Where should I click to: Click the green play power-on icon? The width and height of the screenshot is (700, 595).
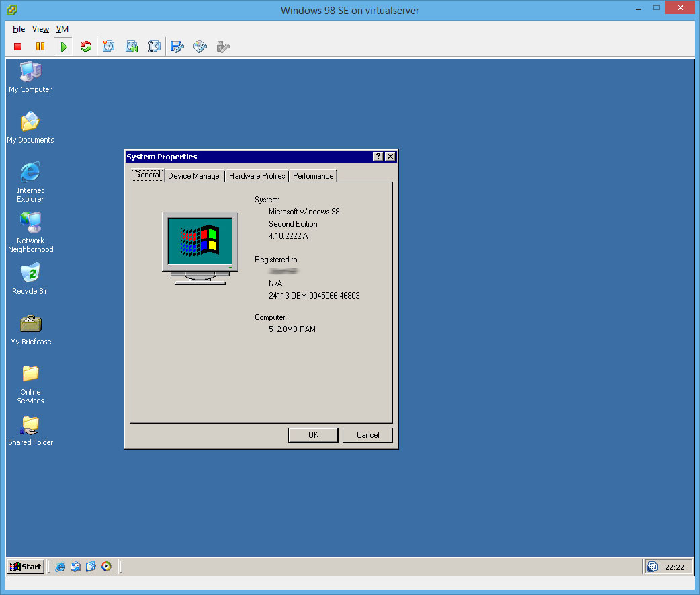[x=63, y=46]
